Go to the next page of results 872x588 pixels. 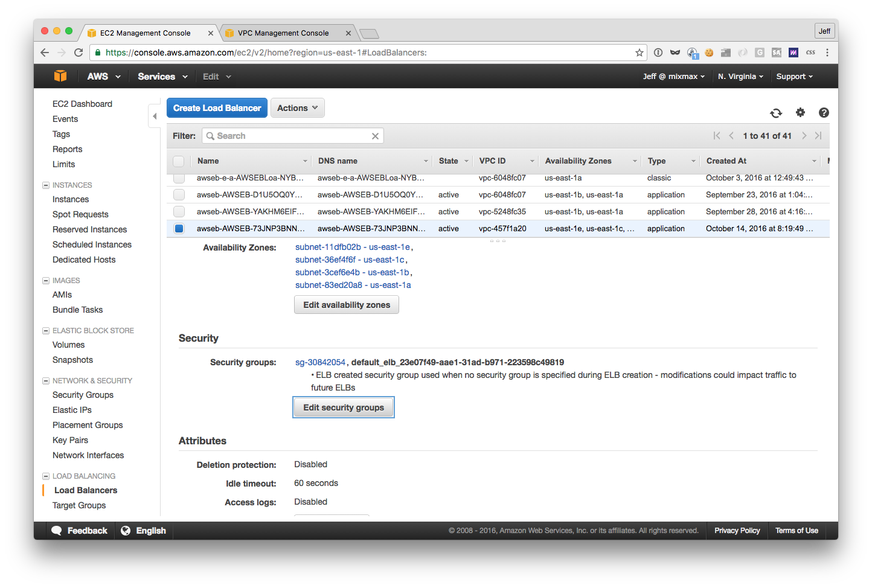[804, 136]
